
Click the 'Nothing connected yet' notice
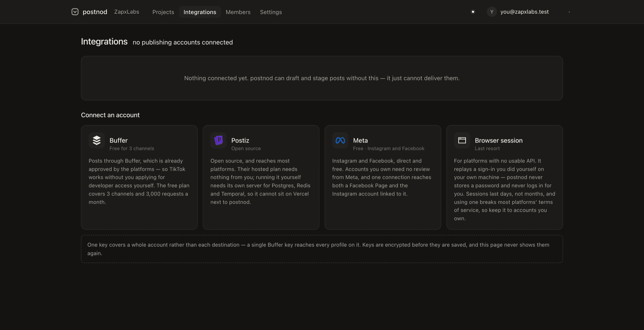click(x=322, y=78)
